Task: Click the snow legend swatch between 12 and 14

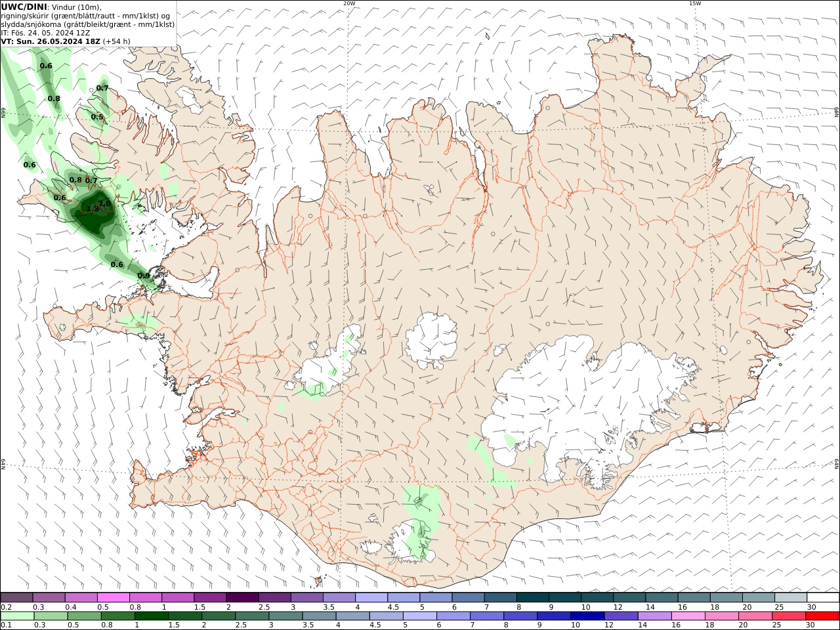Action: pos(629,597)
